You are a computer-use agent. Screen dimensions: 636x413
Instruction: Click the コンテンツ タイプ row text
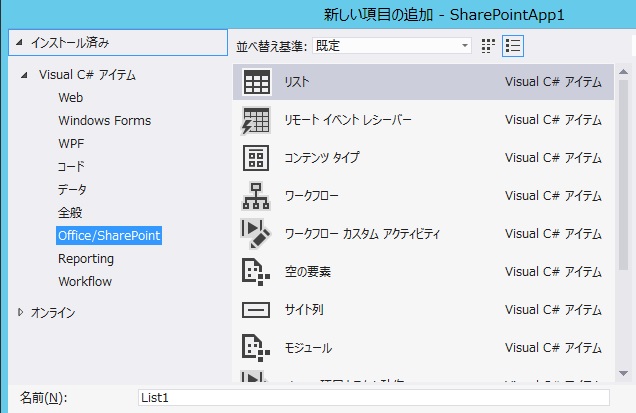(x=322, y=158)
